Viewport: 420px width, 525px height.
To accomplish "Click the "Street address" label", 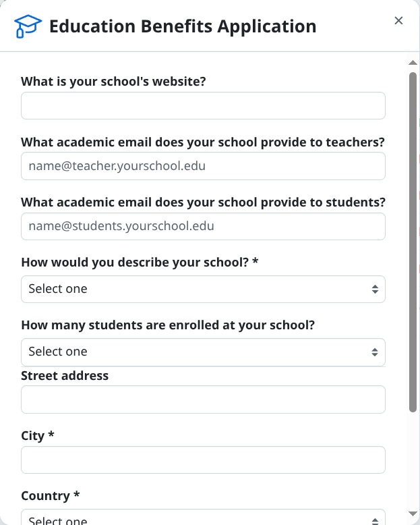I will [x=65, y=376].
